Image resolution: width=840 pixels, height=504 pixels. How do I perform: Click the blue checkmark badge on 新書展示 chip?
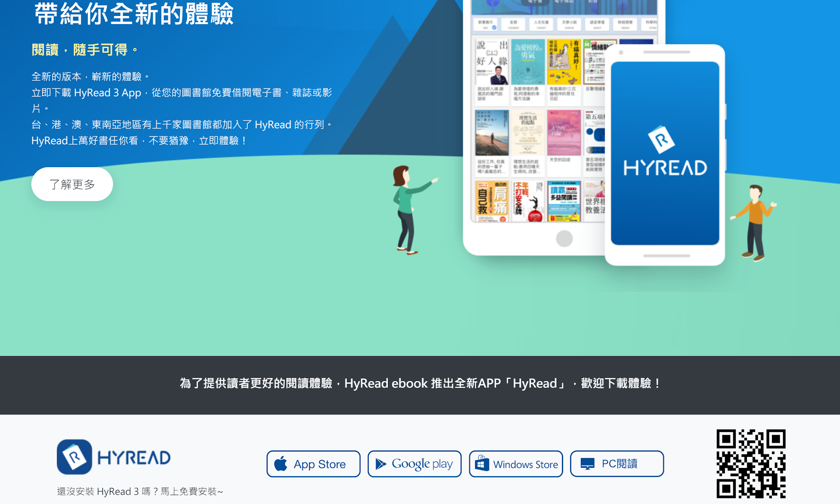494,27
